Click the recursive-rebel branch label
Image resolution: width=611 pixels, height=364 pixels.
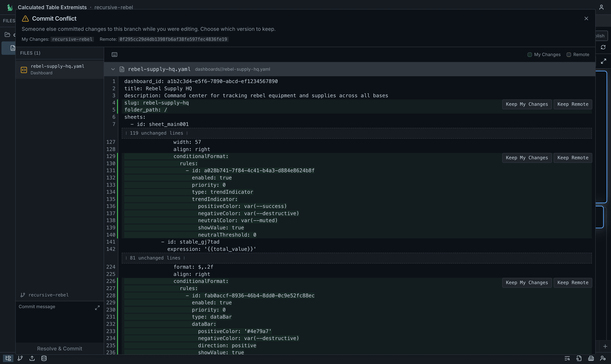coord(48,295)
